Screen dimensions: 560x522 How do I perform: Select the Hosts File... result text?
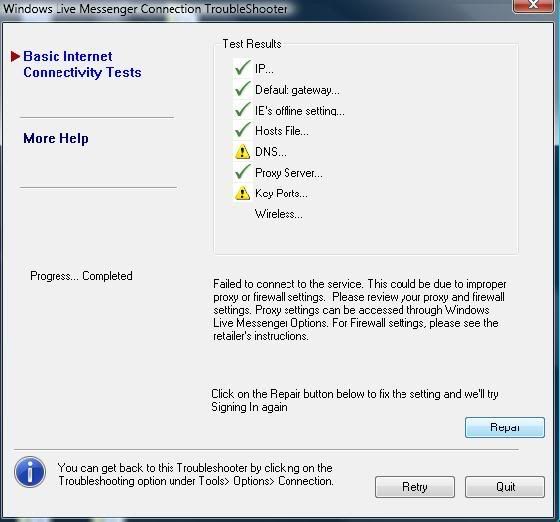[x=282, y=131]
